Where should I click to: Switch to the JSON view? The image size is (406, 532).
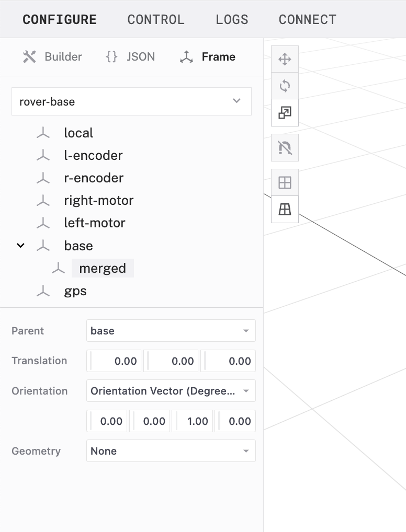[130, 57]
